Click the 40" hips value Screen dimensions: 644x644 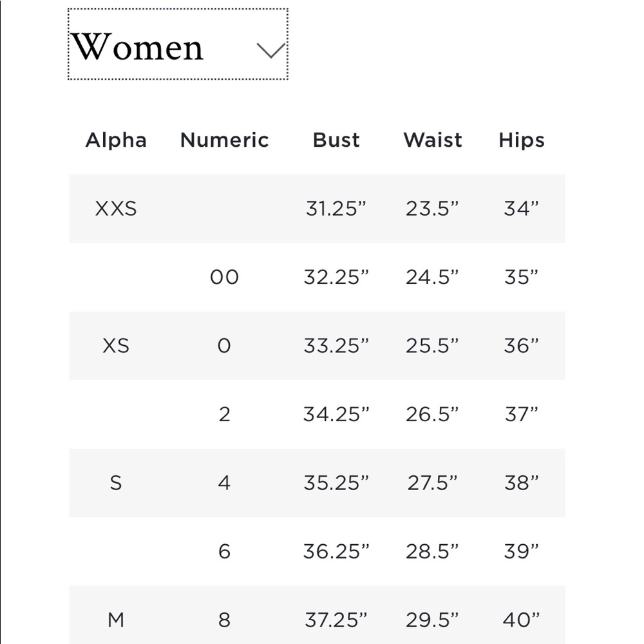[522, 620]
